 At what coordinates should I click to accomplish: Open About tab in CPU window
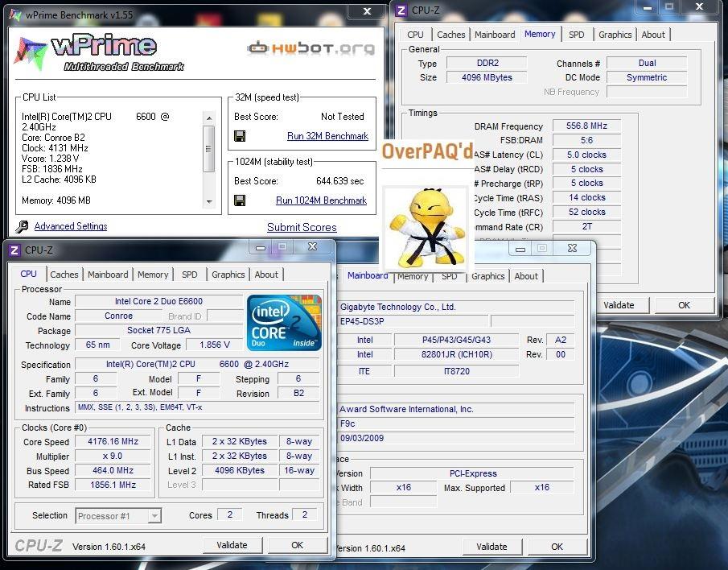[266, 275]
